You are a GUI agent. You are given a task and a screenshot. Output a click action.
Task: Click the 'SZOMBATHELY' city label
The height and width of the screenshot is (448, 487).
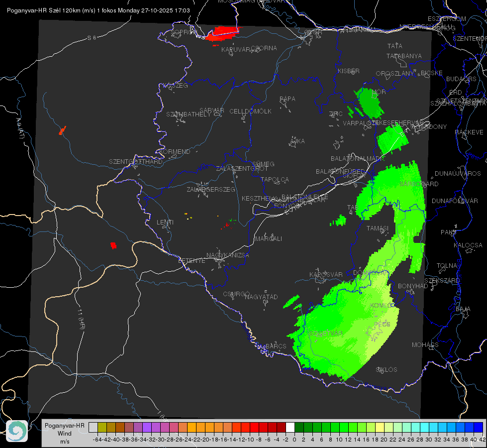(189, 114)
